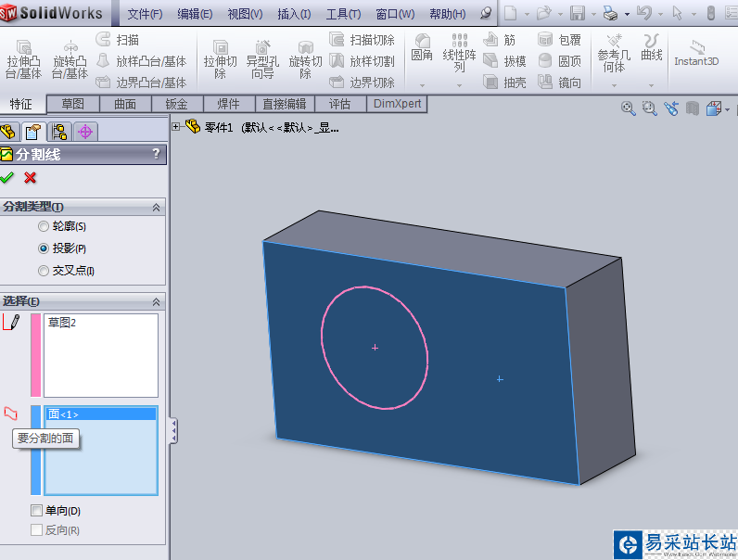
Task: Choose Lofted Cut (放样切割)
Action: (362, 61)
